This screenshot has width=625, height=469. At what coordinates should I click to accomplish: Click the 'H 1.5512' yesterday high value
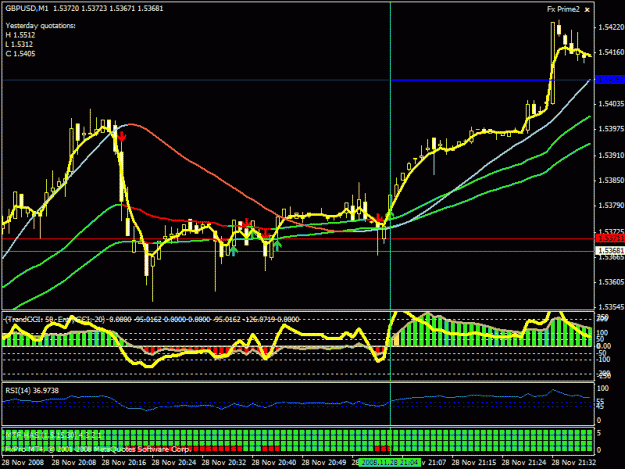click(x=20, y=35)
